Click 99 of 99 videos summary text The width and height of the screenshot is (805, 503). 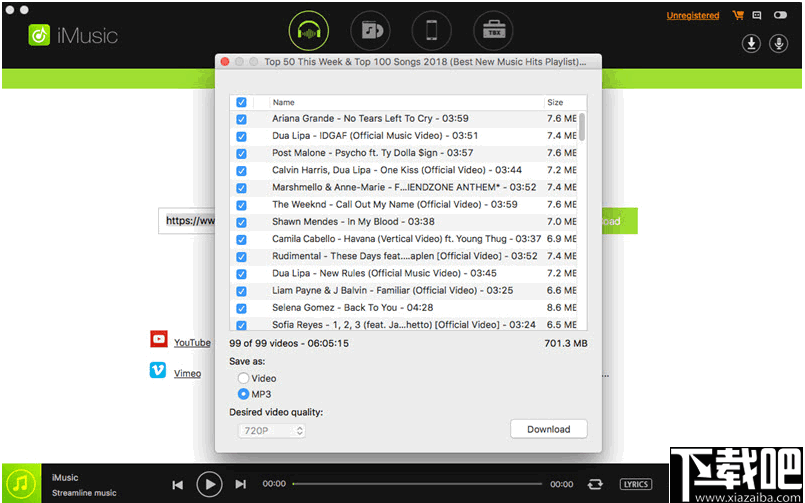[289, 343]
